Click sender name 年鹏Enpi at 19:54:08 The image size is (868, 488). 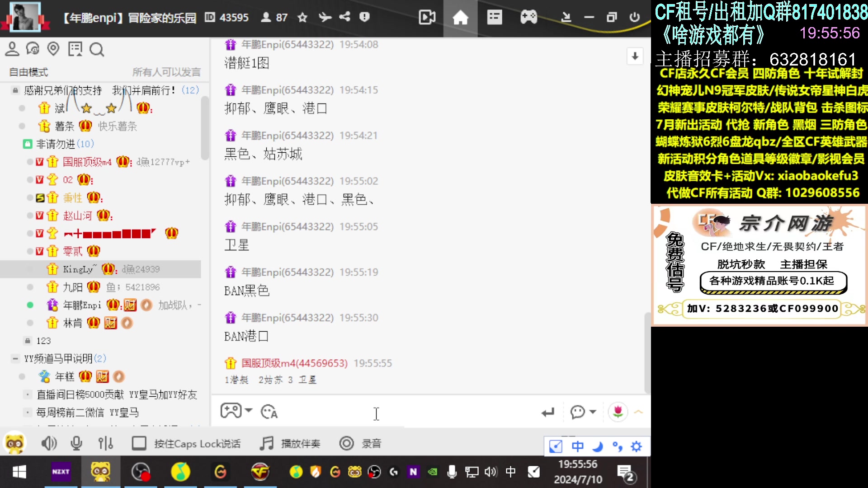point(288,45)
